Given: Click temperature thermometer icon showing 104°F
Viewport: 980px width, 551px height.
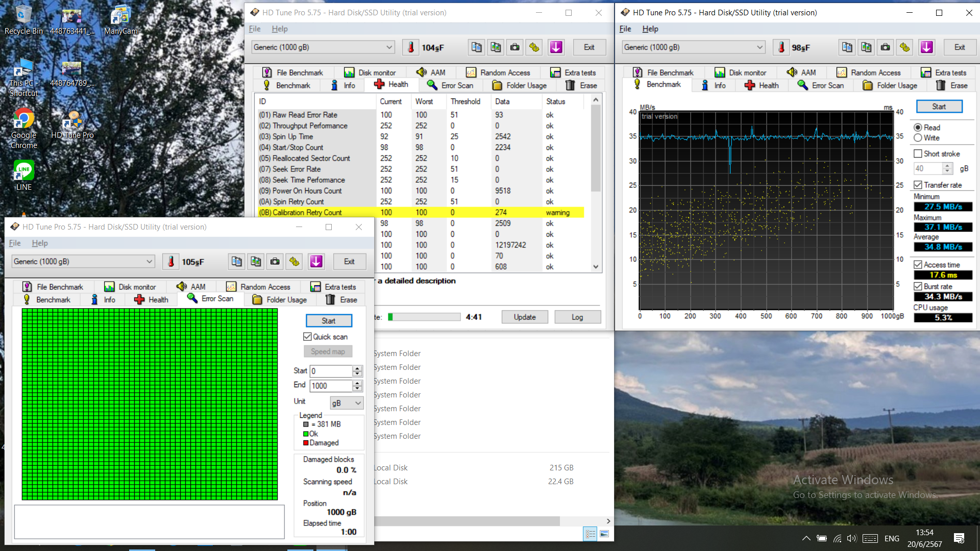Looking at the screenshot, I should [411, 47].
